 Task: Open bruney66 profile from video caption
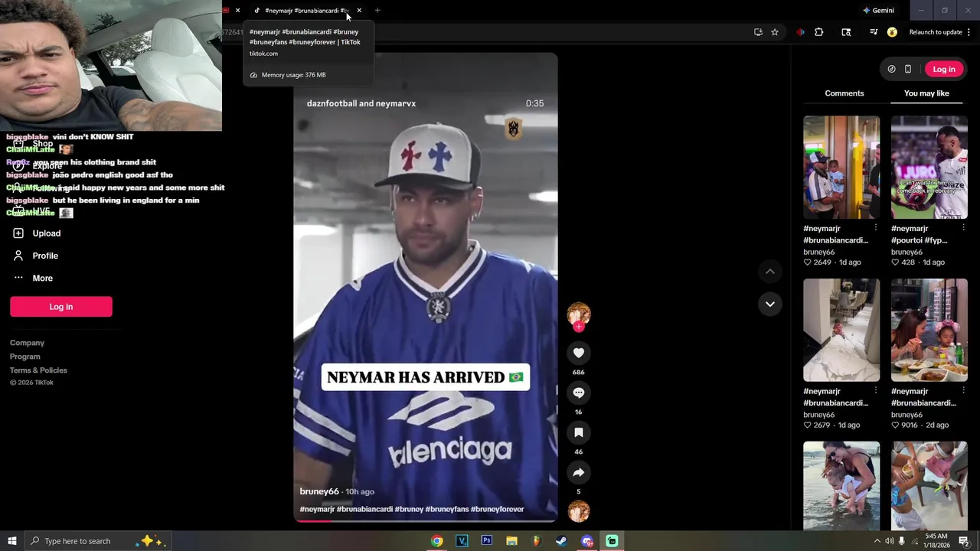(319, 491)
